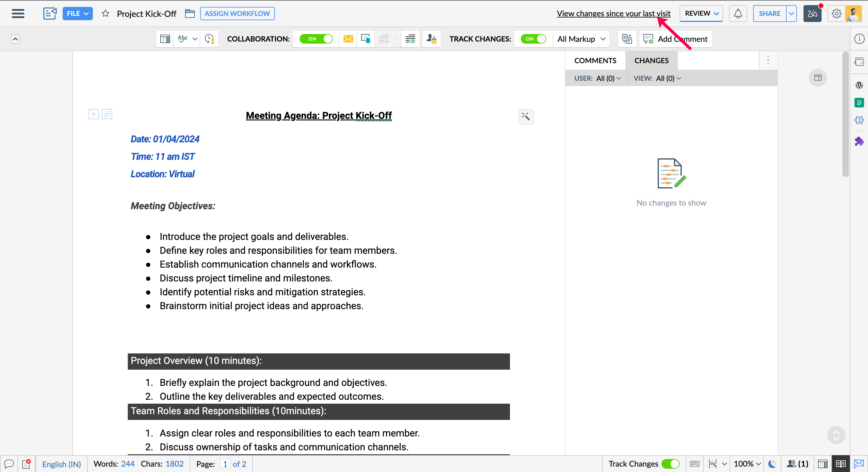Select the CHANGES tab
The image size is (868, 472).
(x=651, y=61)
